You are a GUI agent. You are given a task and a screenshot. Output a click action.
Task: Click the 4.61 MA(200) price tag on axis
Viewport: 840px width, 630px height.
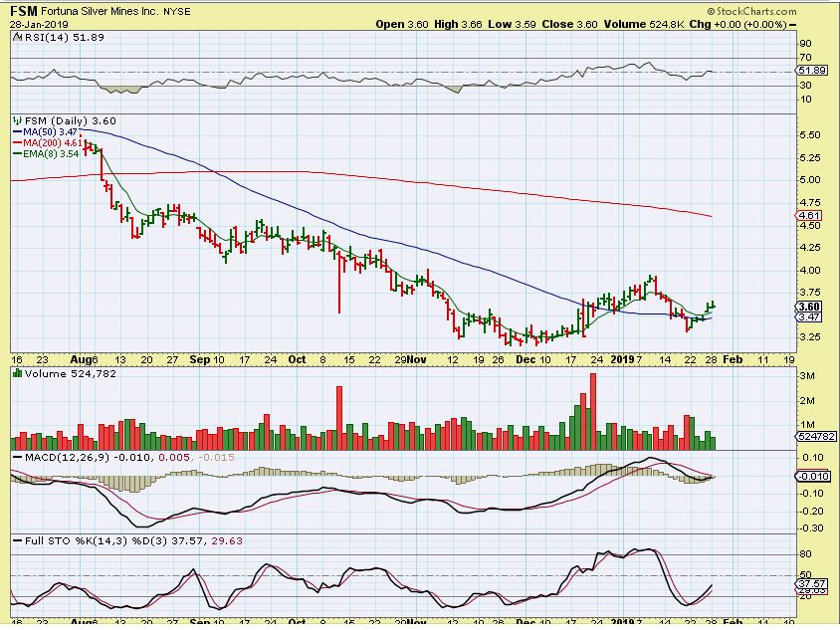click(x=808, y=215)
